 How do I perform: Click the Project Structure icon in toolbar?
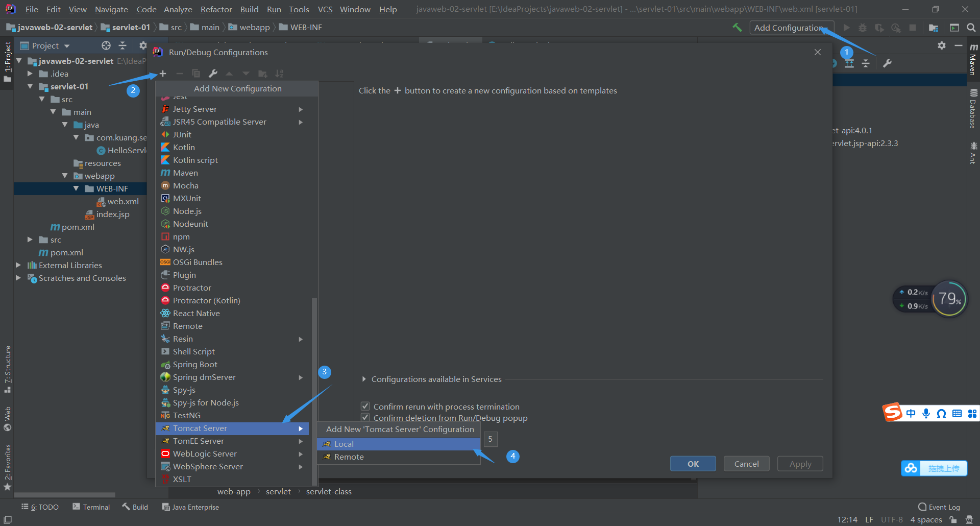point(934,28)
